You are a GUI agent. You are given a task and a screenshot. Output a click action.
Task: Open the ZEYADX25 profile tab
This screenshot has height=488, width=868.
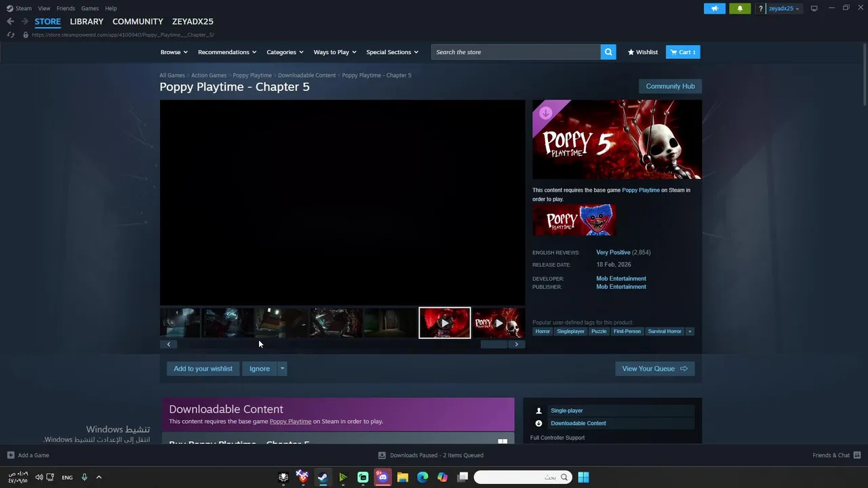coord(193,22)
